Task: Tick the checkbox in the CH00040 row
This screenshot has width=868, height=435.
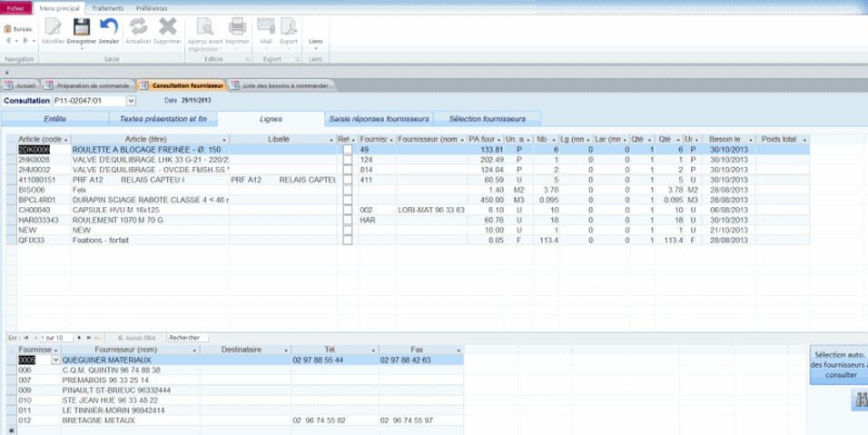Action: [x=347, y=210]
